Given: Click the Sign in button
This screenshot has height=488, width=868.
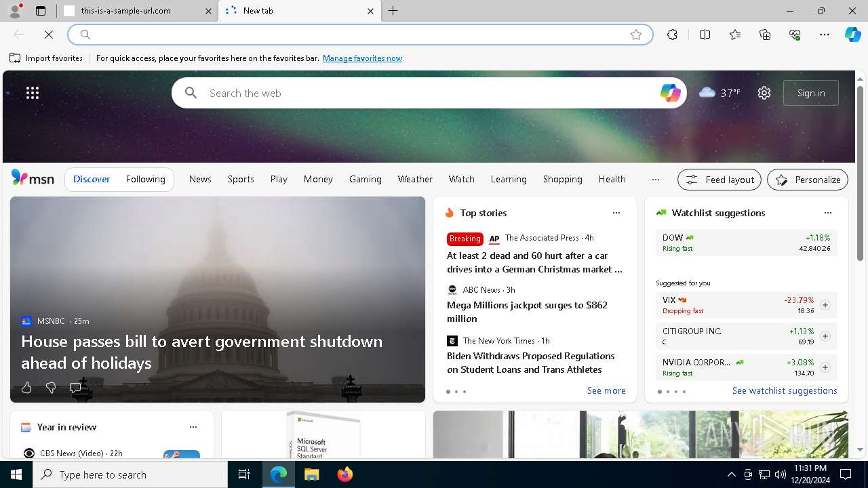Looking at the screenshot, I should click(x=811, y=93).
